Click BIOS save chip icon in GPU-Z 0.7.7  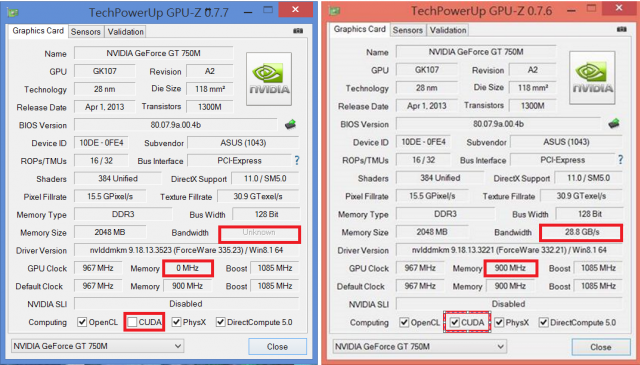coord(290,125)
